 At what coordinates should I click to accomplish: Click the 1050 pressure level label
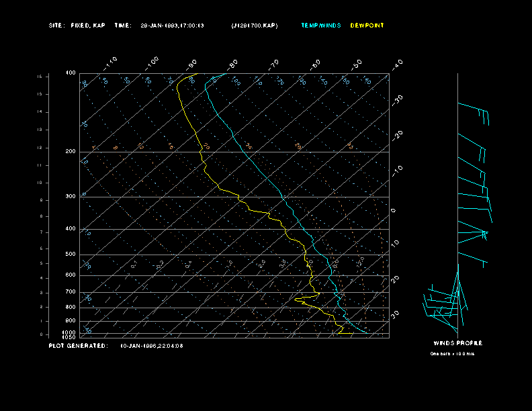69,337
